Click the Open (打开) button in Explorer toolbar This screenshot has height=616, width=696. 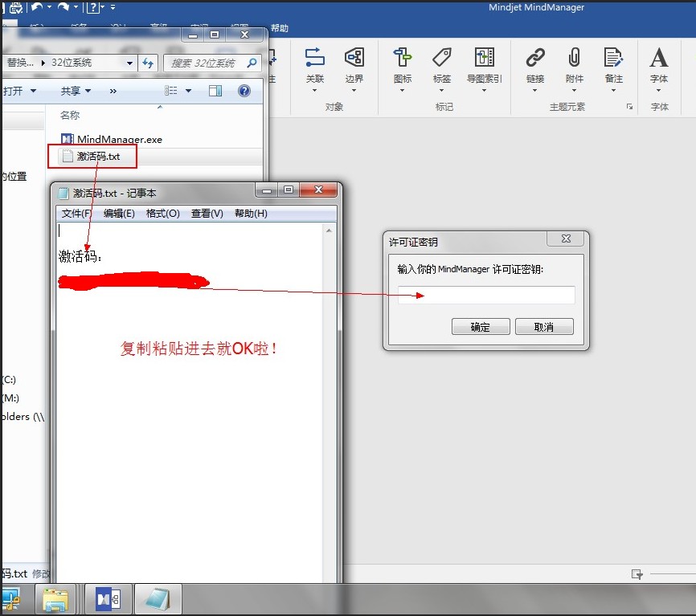19,91
